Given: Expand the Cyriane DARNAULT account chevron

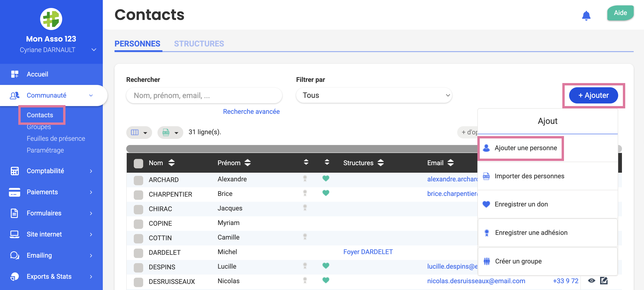Looking at the screenshot, I should [94, 50].
